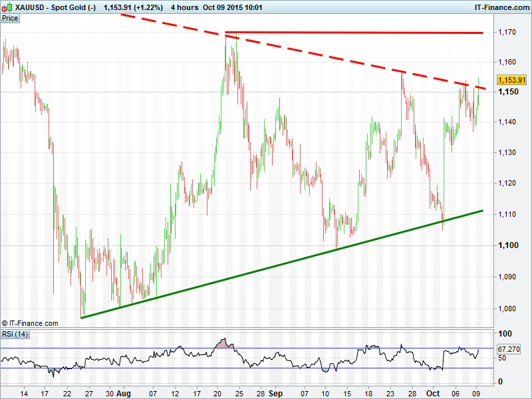Click the Sep month label on time axis

pyautogui.click(x=275, y=394)
